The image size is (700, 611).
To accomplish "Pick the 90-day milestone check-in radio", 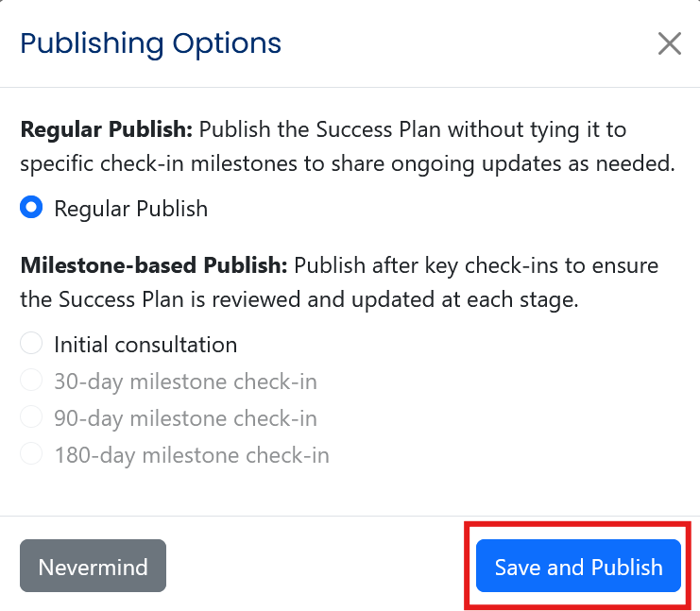I will (x=32, y=417).
